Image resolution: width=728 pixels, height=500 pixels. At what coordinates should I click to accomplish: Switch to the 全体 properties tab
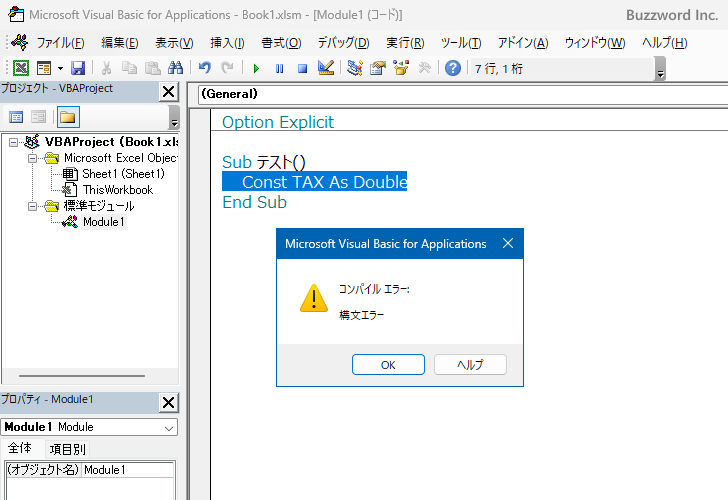(x=20, y=448)
